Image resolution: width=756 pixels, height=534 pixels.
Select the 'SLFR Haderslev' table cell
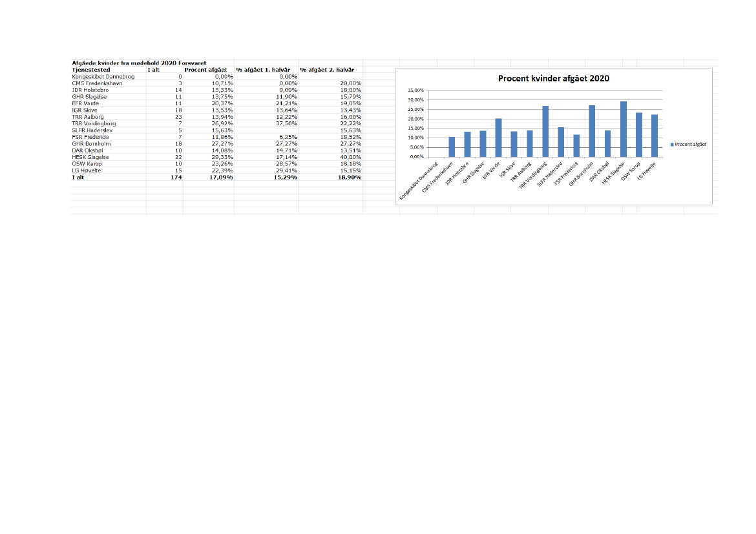[x=92, y=130]
